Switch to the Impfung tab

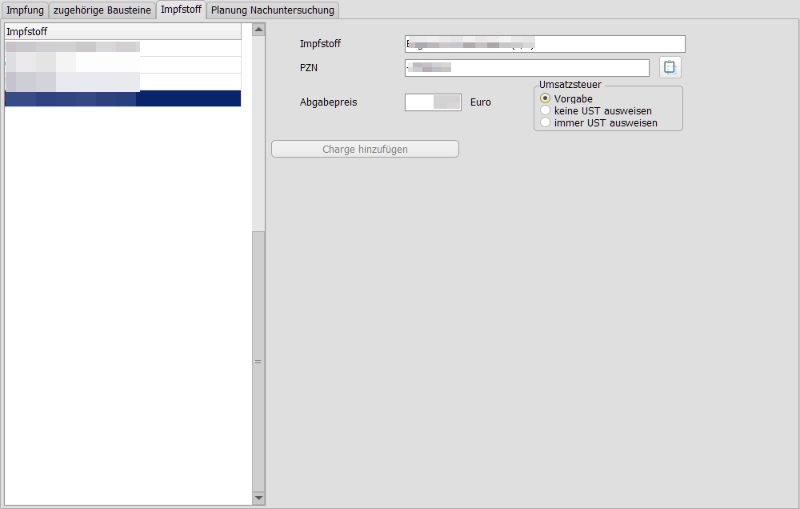click(25, 10)
